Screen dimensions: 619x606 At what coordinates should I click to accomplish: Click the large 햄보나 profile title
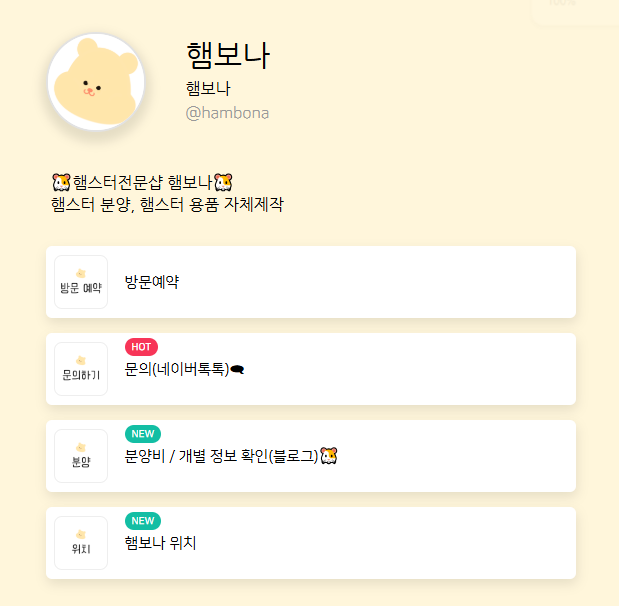[228, 54]
